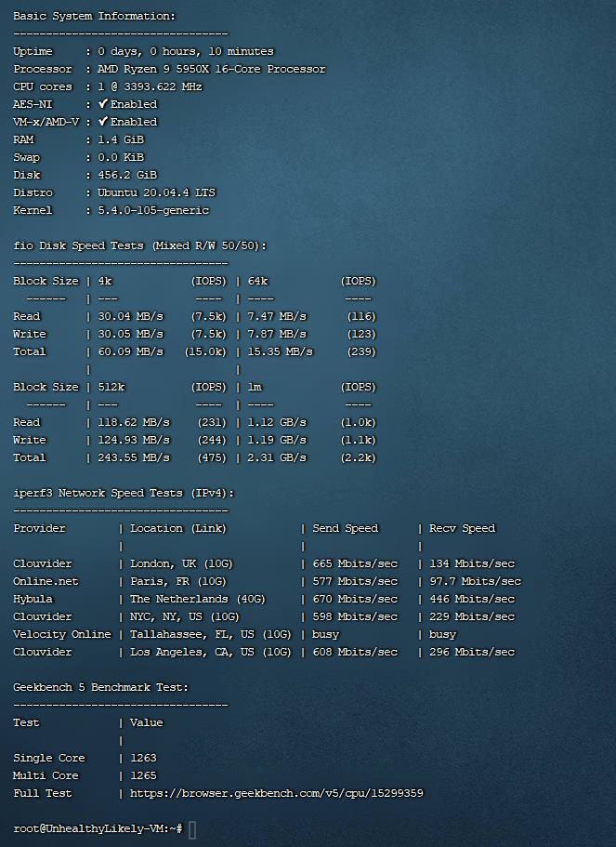The image size is (616, 847).
Task: Click the 'root@UnhealthyLikely-VM:~#' prompt text
Action: click(x=98, y=828)
